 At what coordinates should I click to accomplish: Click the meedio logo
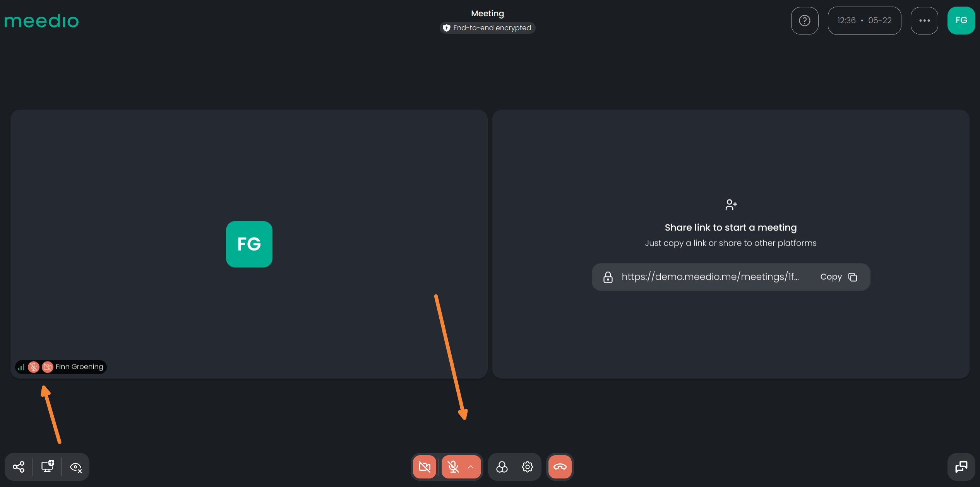[x=41, y=21]
